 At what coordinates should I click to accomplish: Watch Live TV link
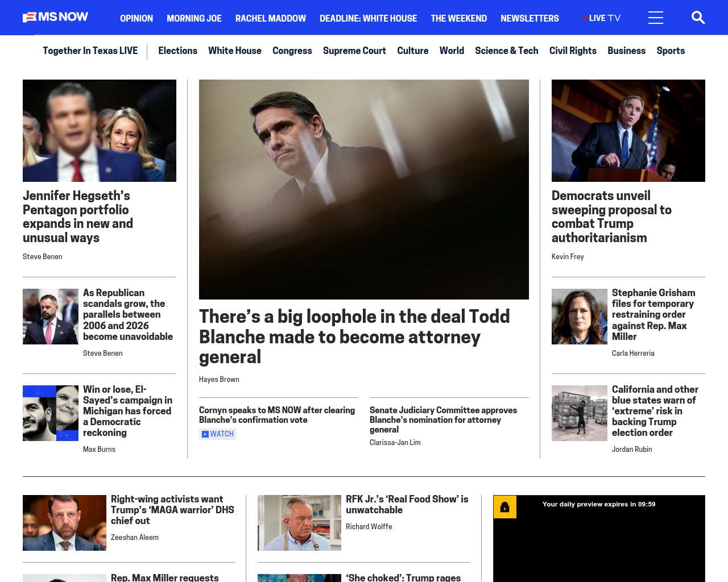602,18
